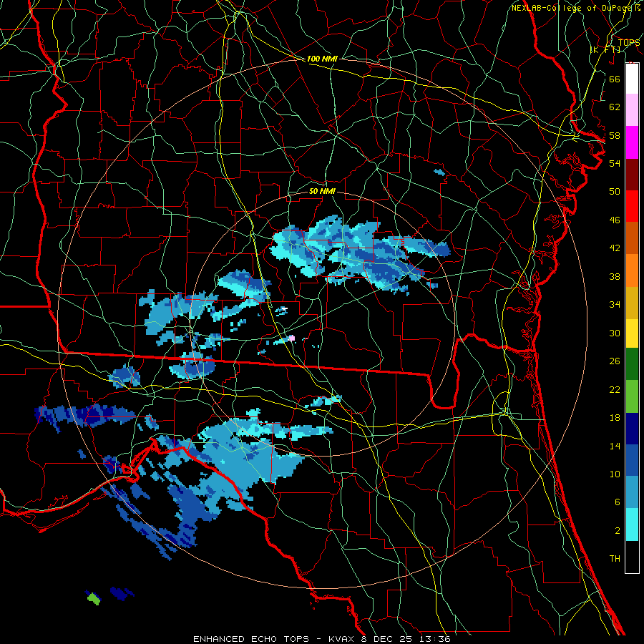Click legend value 38
644x644 pixels.
[x=615, y=277]
